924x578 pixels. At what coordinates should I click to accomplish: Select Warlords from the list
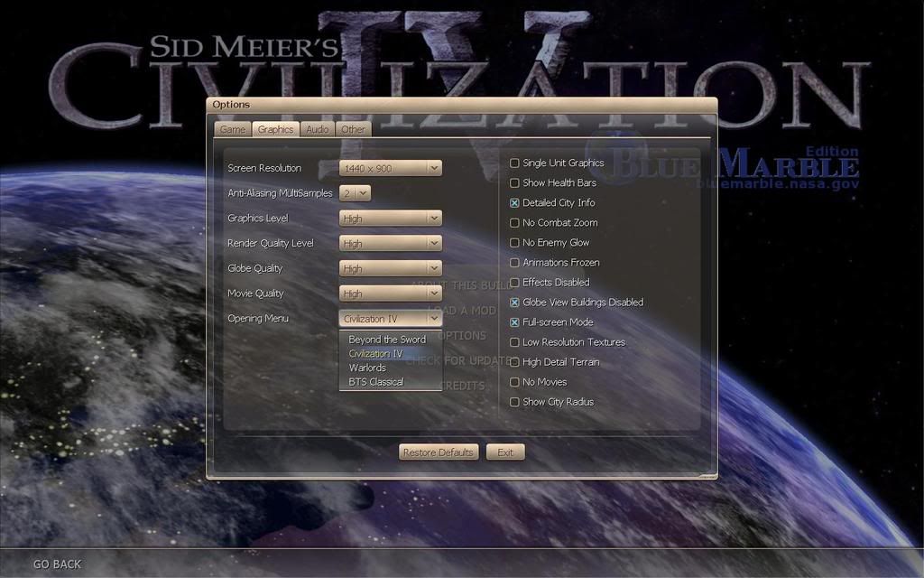367,368
